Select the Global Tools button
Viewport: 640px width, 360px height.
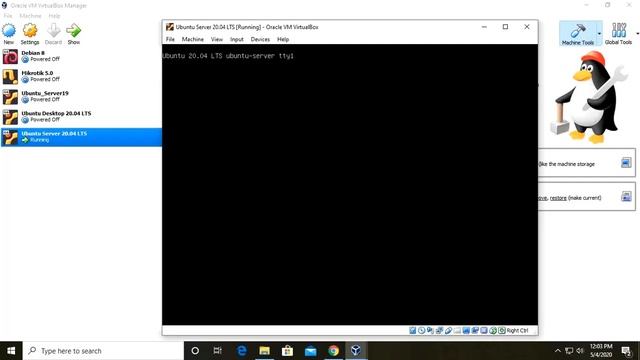point(618,33)
